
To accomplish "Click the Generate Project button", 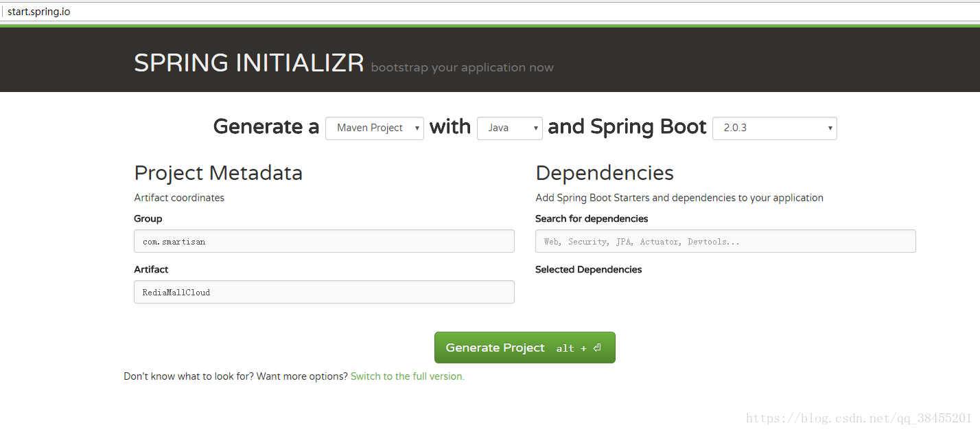I will 525,348.
